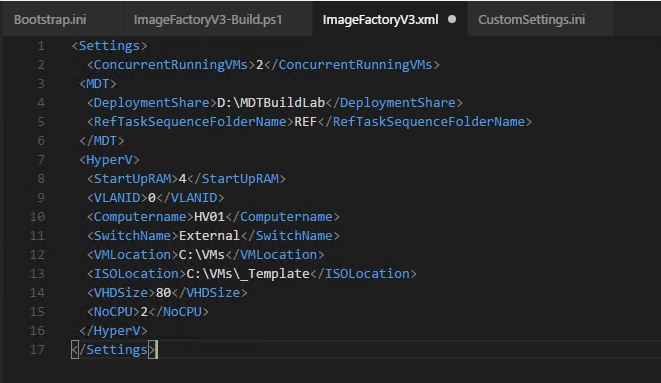Select the ImageFactoryV3.xml tab
This screenshot has width=661, height=383.
(380, 19)
